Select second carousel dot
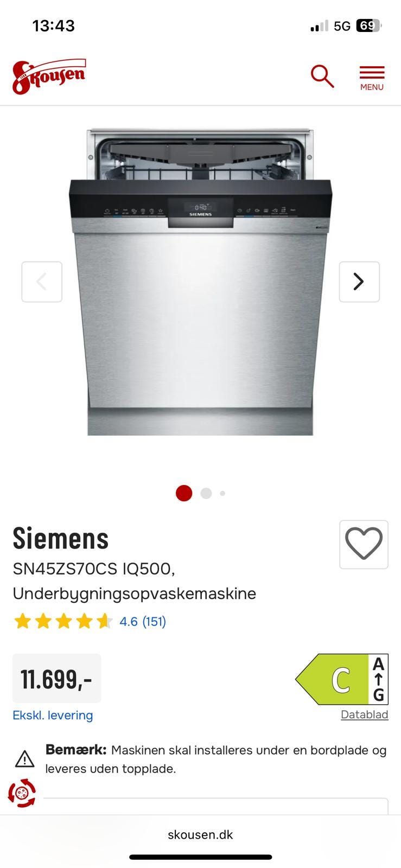The image size is (401, 868). tap(206, 493)
